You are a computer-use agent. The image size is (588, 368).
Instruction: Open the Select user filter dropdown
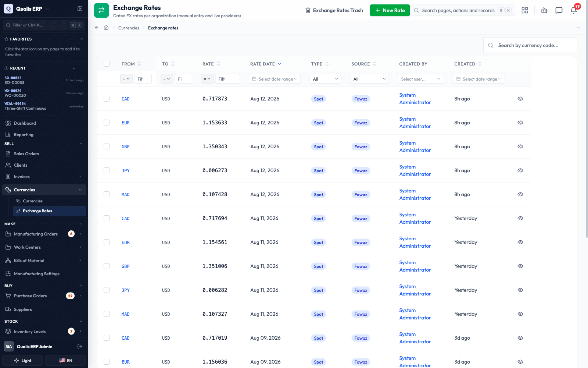pyautogui.click(x=421, y=79)
